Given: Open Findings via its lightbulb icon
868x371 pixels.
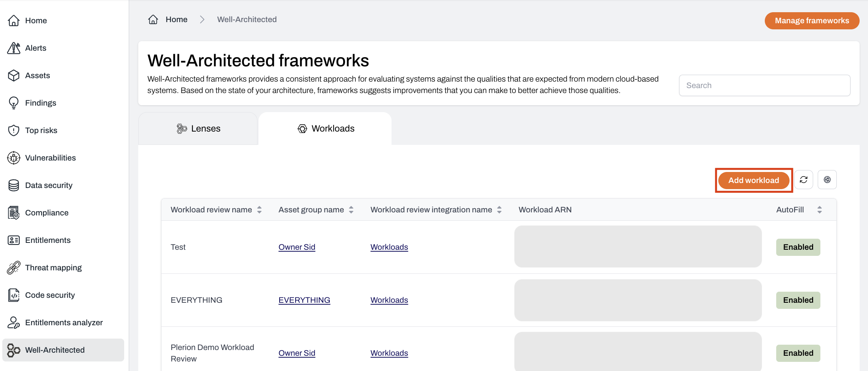Looking at the screenshot, I should click(13, 103).
